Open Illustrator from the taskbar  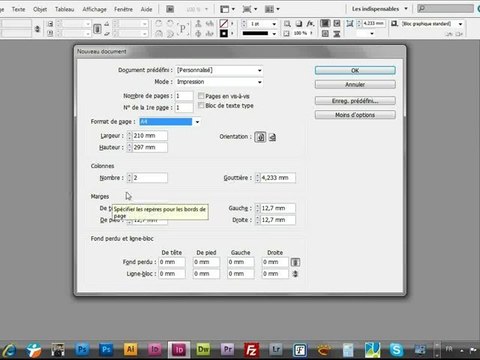point(131,349)
